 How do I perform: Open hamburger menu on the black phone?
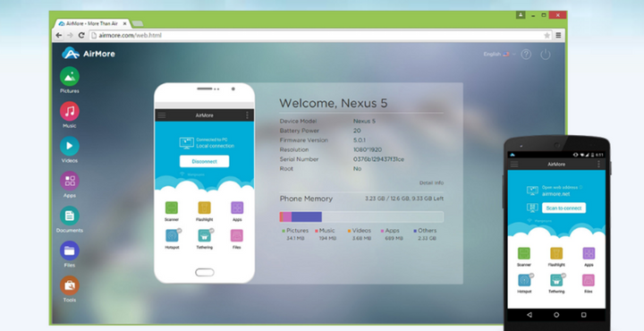coord(514,165)
